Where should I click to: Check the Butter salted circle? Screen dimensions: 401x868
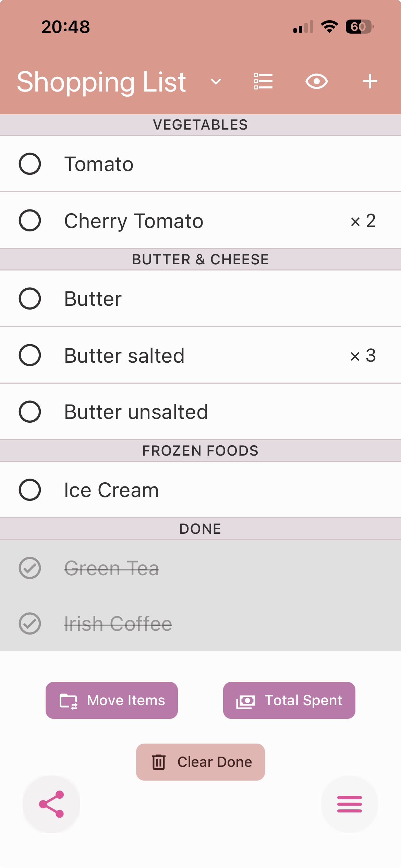point(30,355)
